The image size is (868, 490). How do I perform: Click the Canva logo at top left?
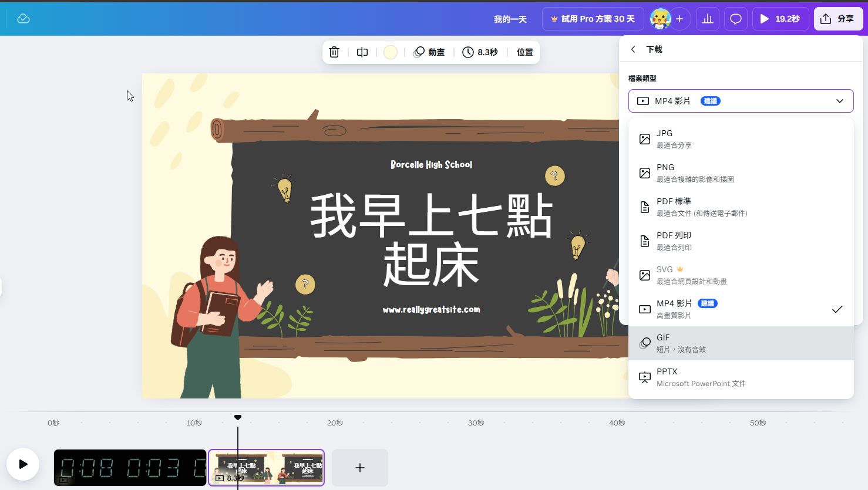(x=23, y=18)
